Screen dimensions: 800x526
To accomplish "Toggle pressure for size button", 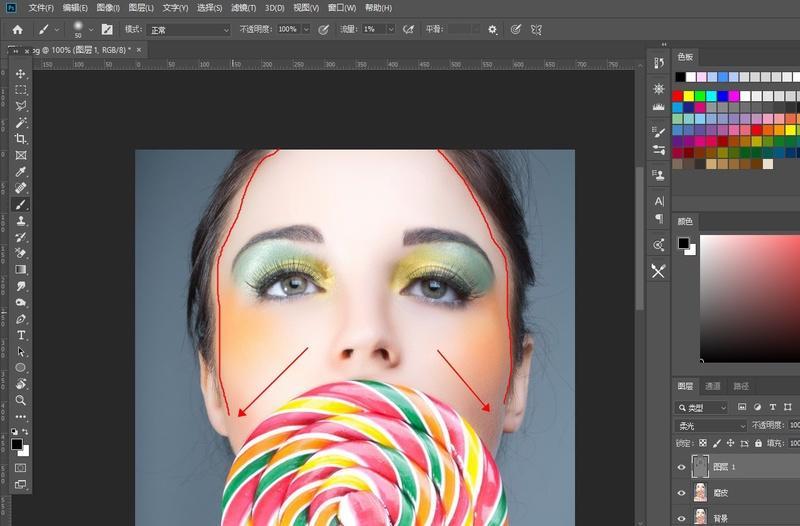I will point(516,30).
